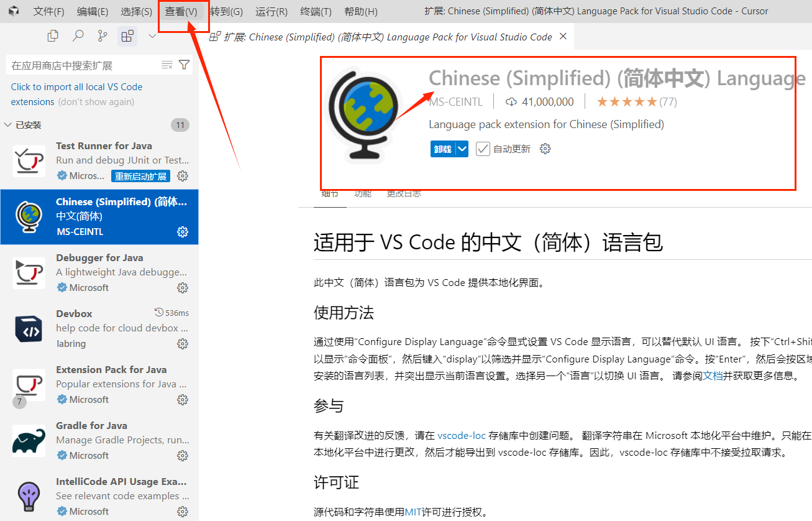812x521 pixels.
Task: Click the installed count badge 11
Action: (180, 125)
